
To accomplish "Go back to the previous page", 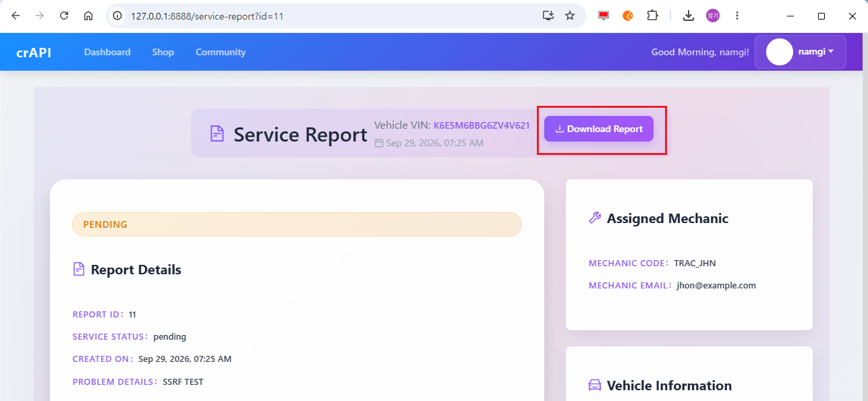I will click(16, 16).
